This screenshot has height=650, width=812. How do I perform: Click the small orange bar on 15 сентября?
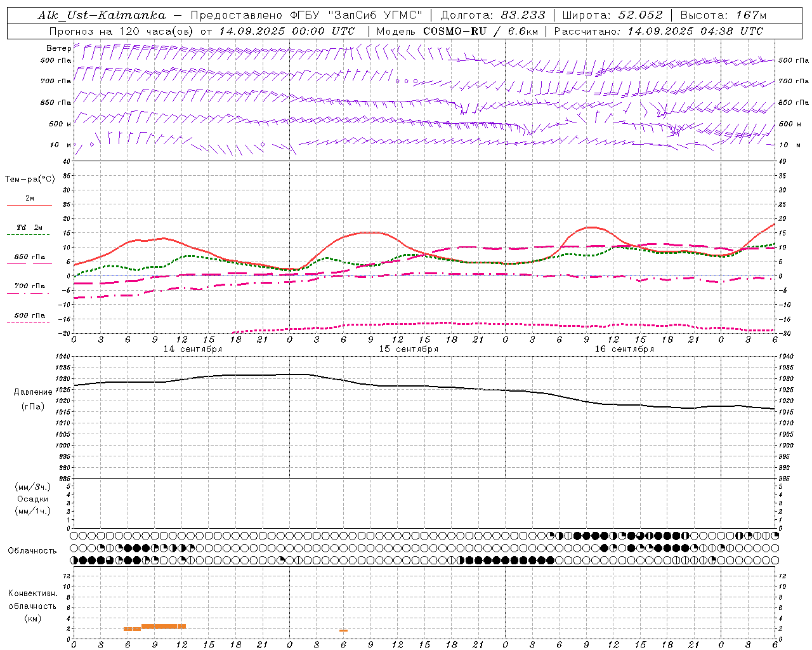coord(343,630)
